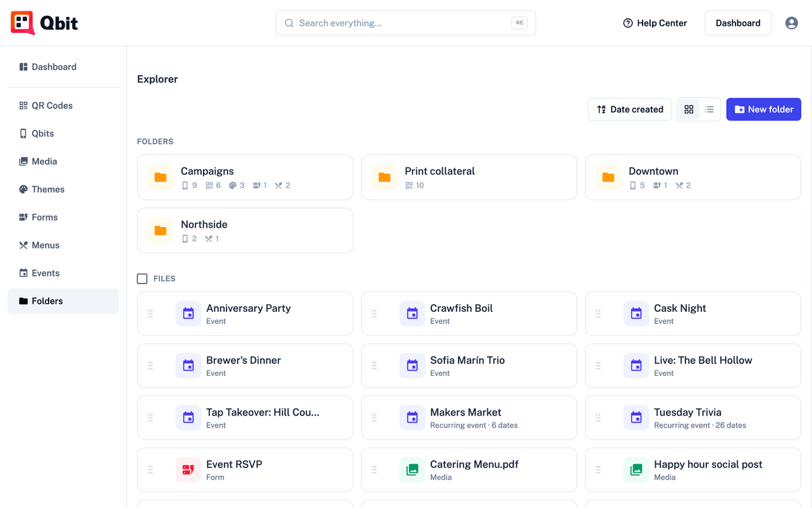Click Anniversary Party calendar event icon

[x=188, y=314]
